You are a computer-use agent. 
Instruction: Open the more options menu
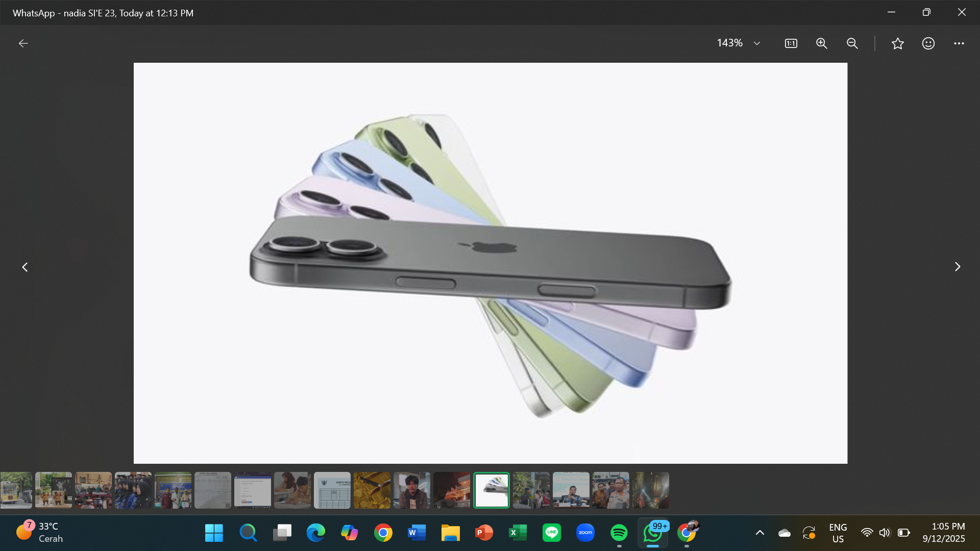click(x=959, y=43)
